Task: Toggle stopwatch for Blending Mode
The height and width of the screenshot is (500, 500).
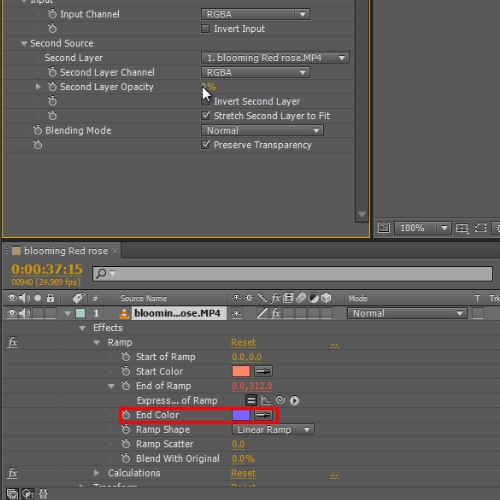Action: click(x=37, y=130)
